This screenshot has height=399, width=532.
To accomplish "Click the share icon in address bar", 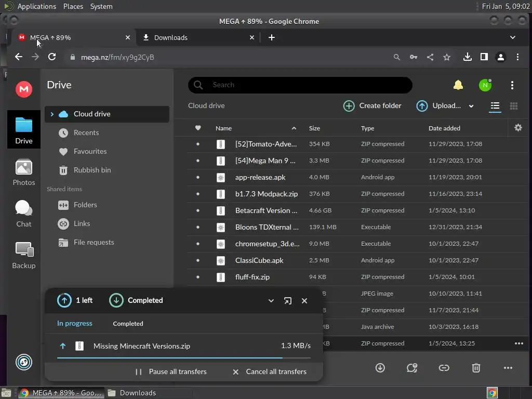I will (430, 57).
